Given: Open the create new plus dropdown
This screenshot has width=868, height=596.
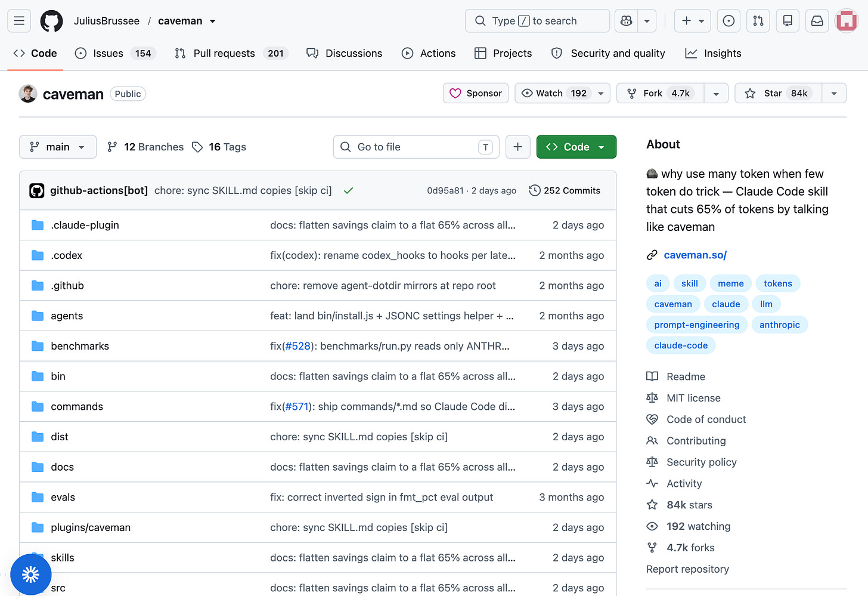Looking at the screenshot, I should coord(693,21).
